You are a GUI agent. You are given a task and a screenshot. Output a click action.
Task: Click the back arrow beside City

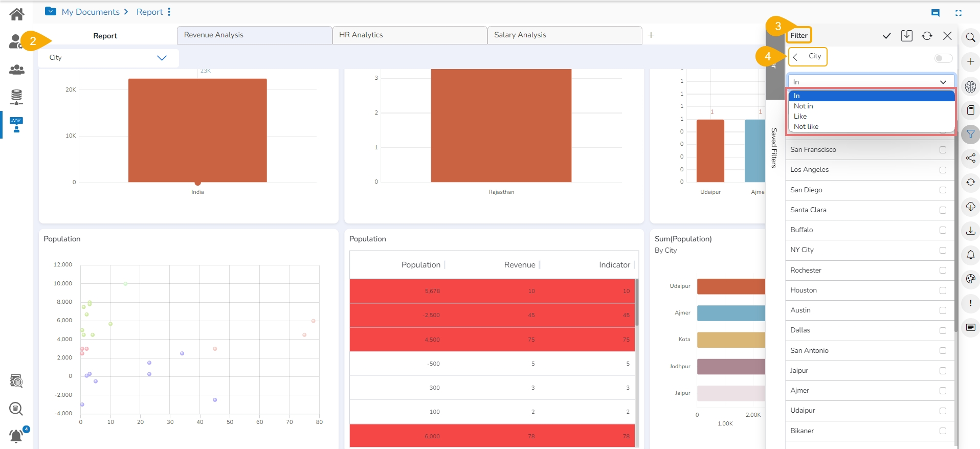click(796, 57)
